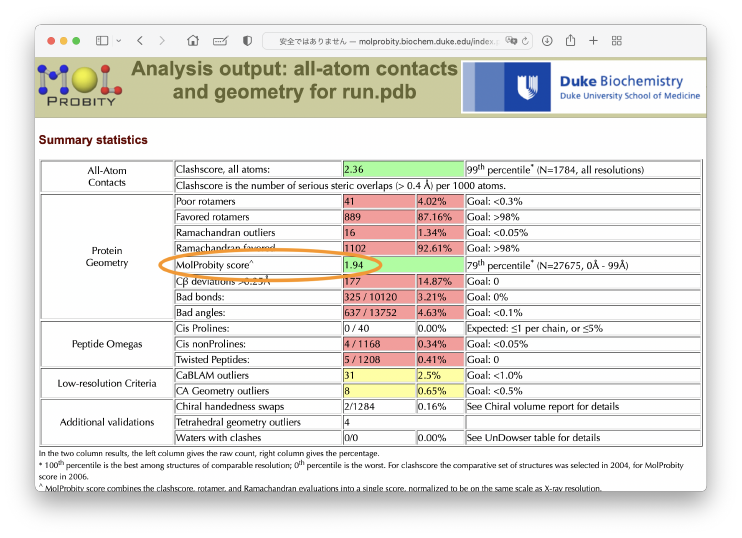742x538 pixels.
Task: Toggle the Safari sidebar icon
Action: pyautogui.click(x=102, y=41)
